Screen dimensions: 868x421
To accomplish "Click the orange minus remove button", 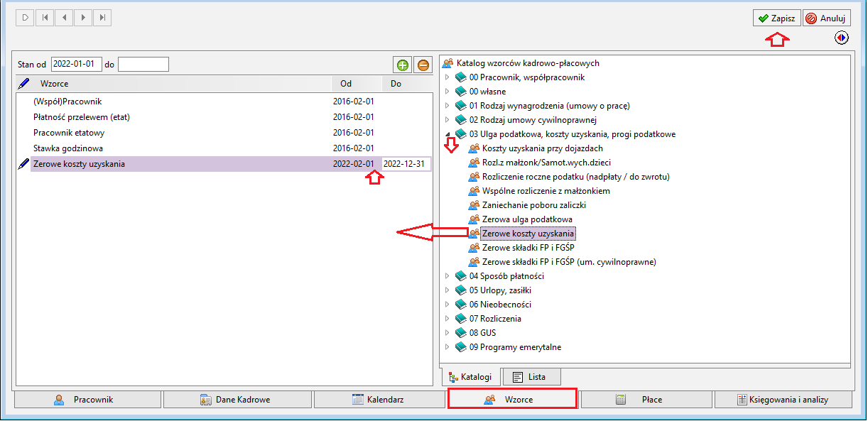I will coord(423,65).
